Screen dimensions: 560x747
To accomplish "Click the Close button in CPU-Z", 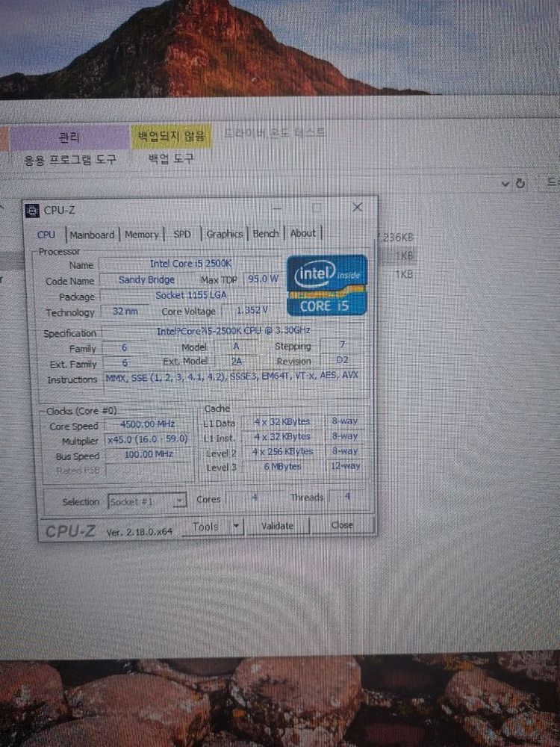I will coord(342,525).
